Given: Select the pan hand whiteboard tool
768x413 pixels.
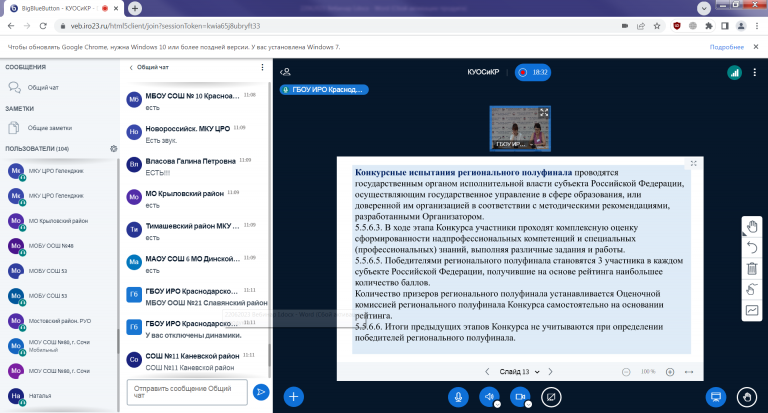Looking at the screenshot, I should 752,225.
